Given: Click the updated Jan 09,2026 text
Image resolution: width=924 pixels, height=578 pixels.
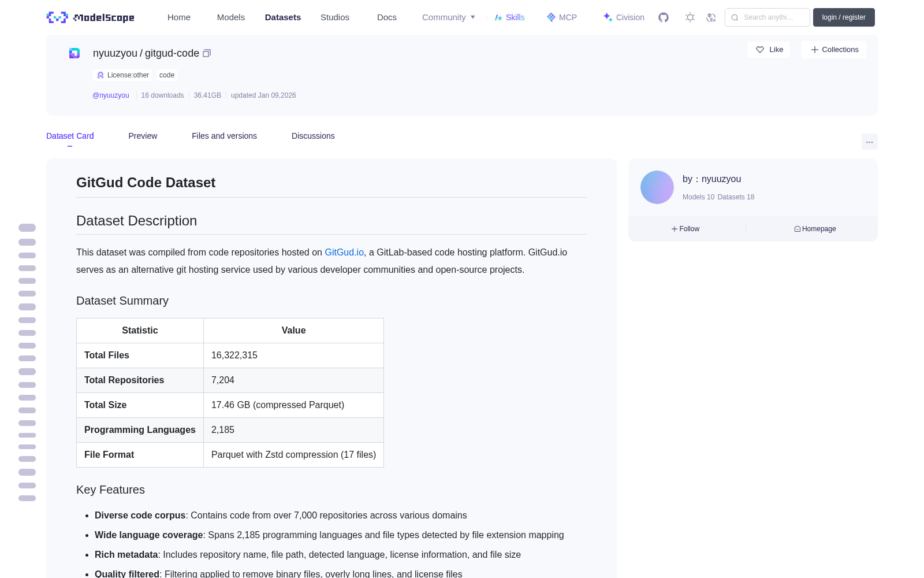Looking at the screenshot, I should [263, 95].
